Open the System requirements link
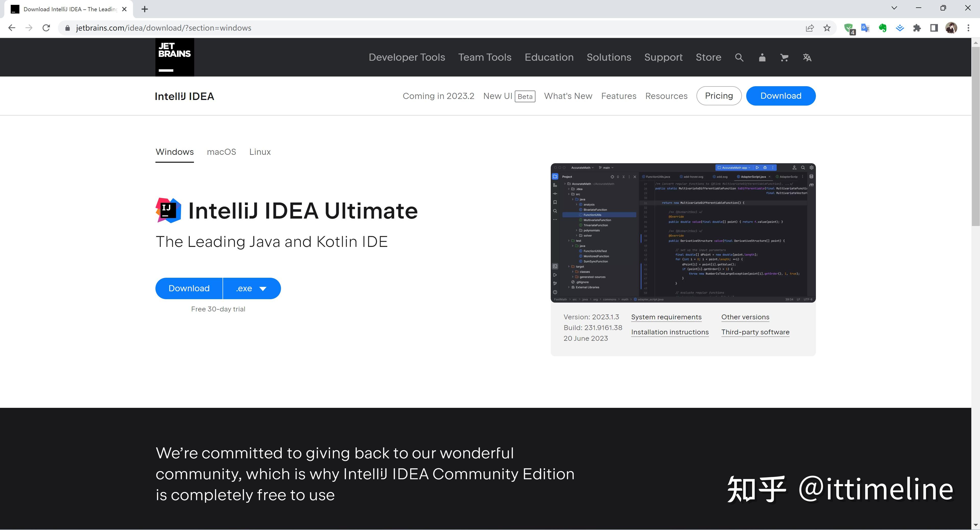The image size is (980, 530). tap(666, 317)
